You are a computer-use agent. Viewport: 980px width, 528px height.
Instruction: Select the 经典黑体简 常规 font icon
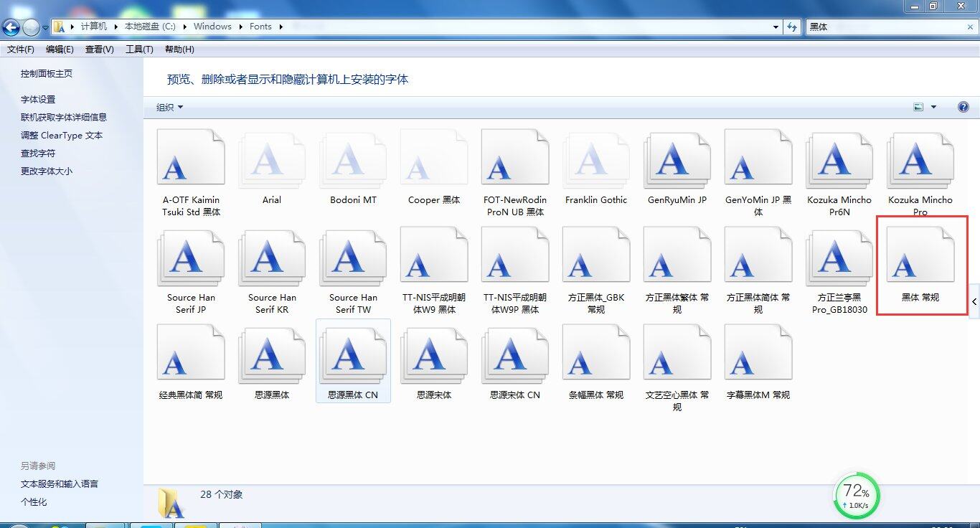point(191,354)
